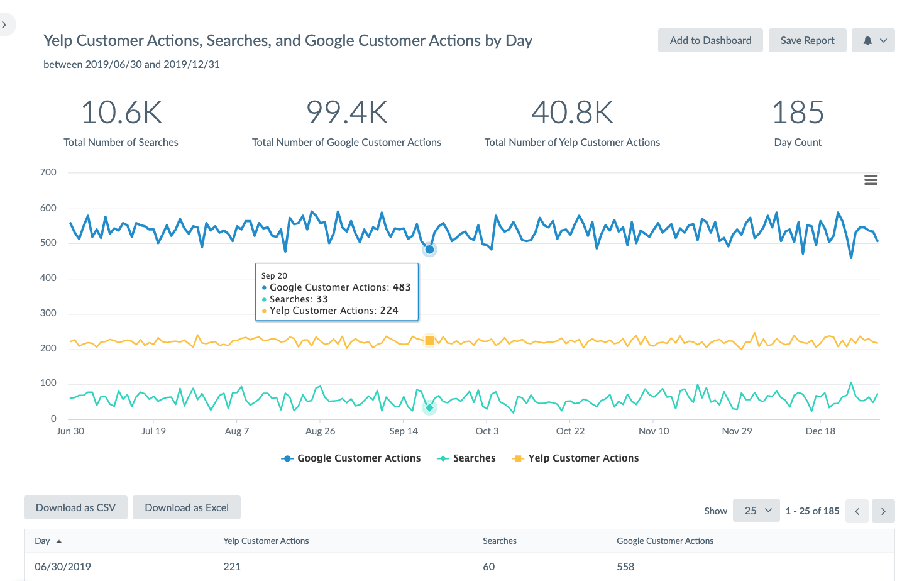924x581 pixels.
Task: Click the 40.8K Yelp actions total
Action: [x=572, y=113]
